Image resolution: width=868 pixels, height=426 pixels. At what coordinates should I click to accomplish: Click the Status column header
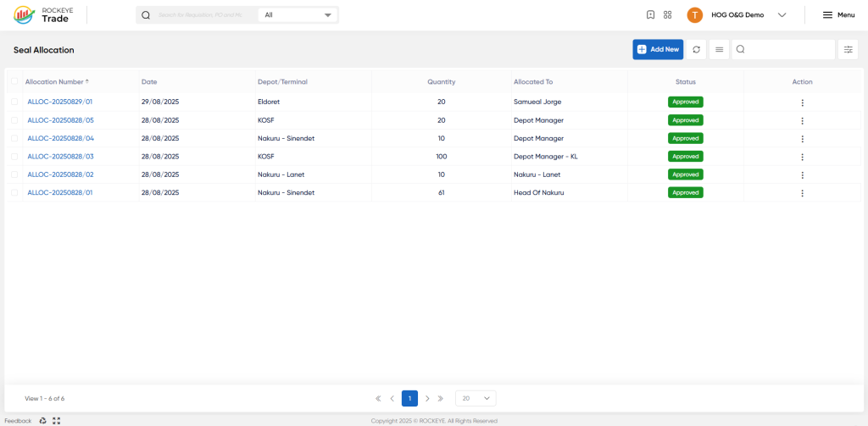pos(685,81)
